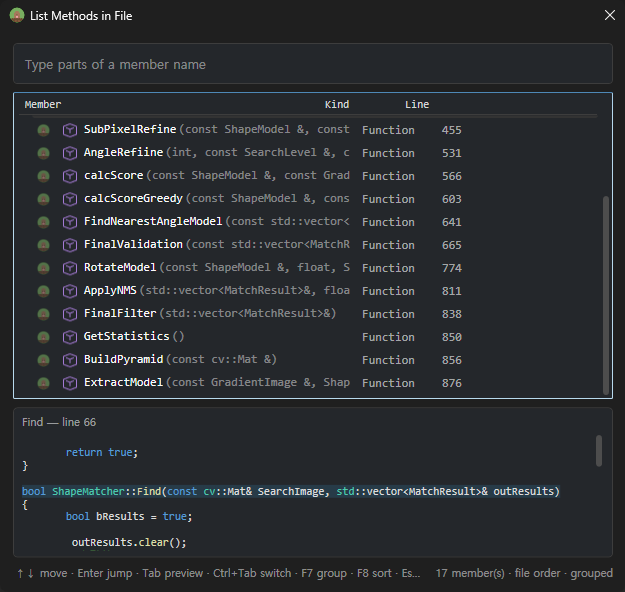Click line number 665
The height and width of the screenshot is (592, 625).
tap(451, 245)
